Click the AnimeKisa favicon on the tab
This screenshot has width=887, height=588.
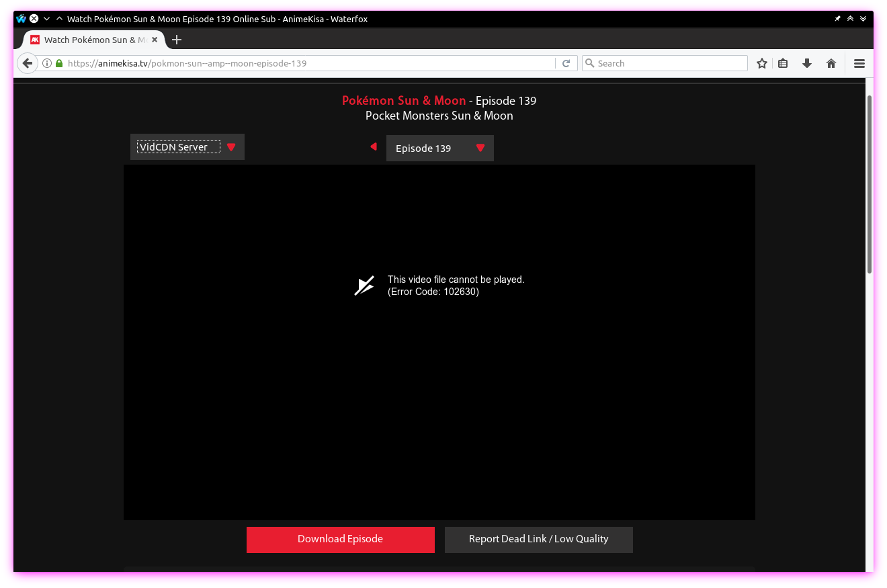35,40
